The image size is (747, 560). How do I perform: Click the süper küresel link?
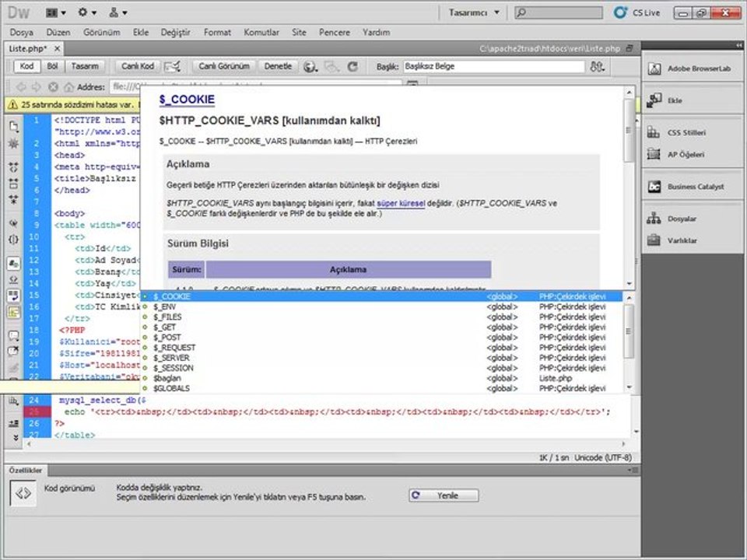tap(401, 203)
